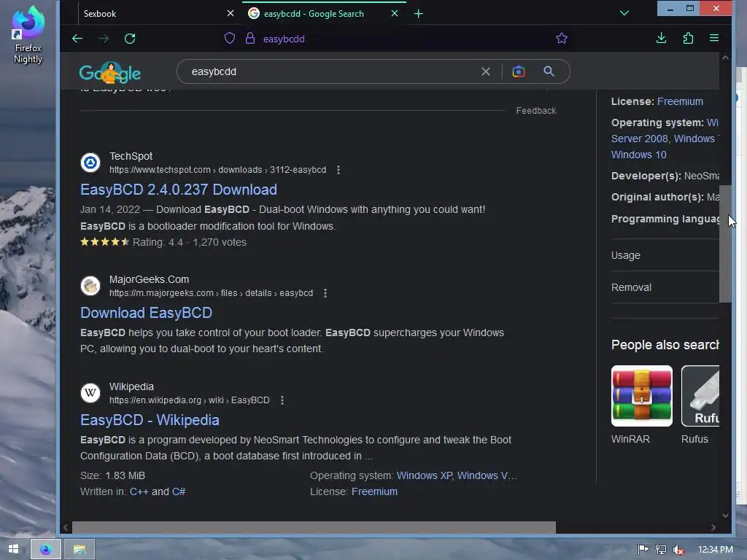Switch to the Sexbook tab
Viewport: 747px width, 560px height.
coord(158,13)
